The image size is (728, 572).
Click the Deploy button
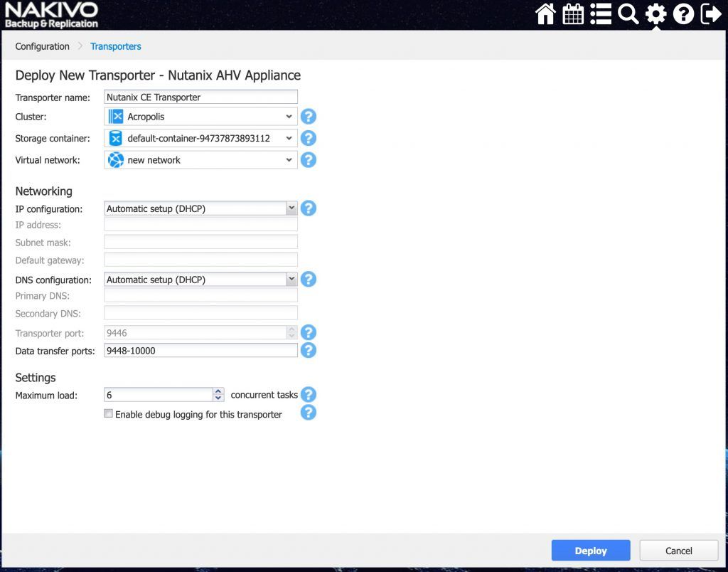click(x=591, y=551)
